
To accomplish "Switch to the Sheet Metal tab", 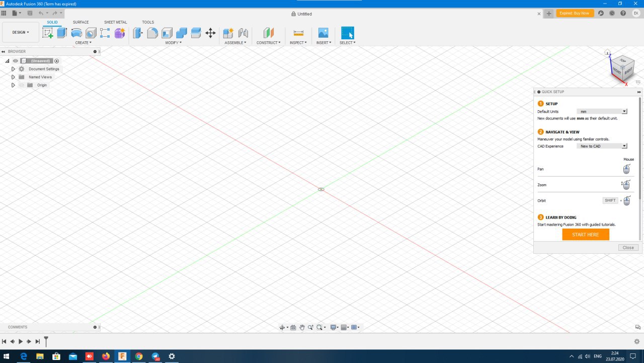I will click(x=116, y=22).
